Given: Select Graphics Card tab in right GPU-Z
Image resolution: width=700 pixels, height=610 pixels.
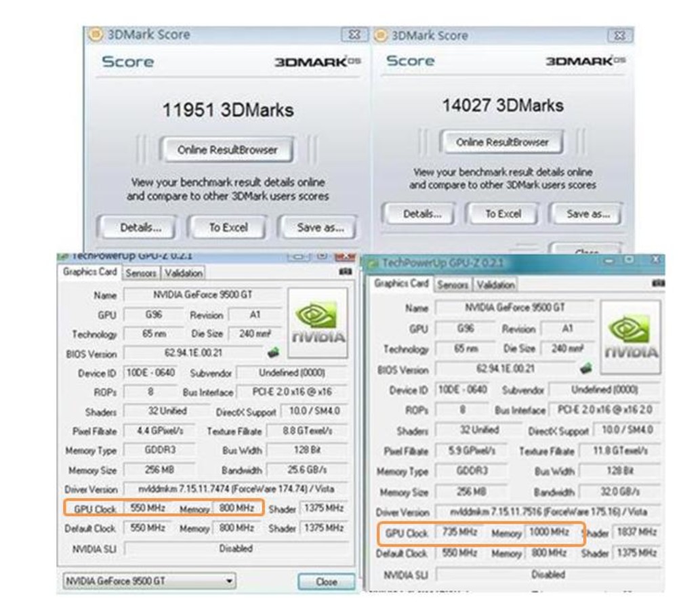Looking at the screenshot, I should coord(401,283).
